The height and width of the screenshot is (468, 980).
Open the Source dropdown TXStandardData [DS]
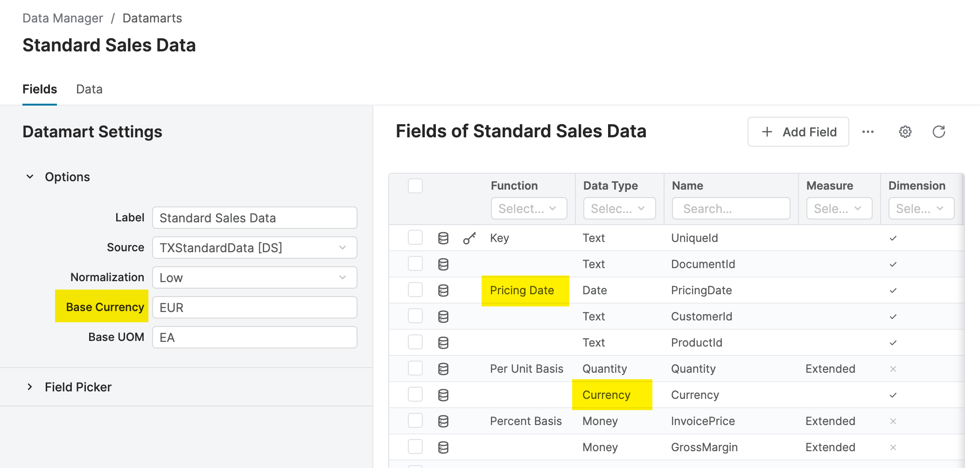[254, 248]
